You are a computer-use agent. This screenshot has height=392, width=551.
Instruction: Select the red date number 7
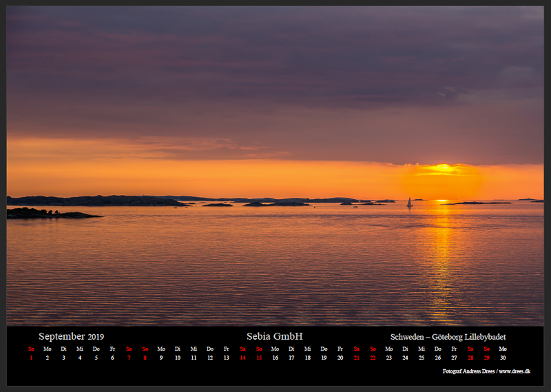pos(129,358)
